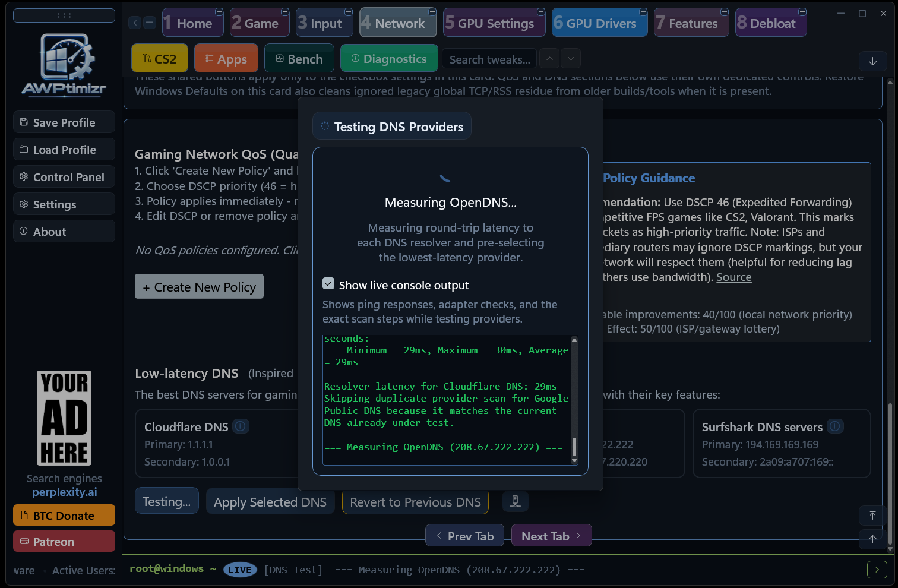898x588 pixels.
Task: Open the Source link
Action: pos(733,277)
